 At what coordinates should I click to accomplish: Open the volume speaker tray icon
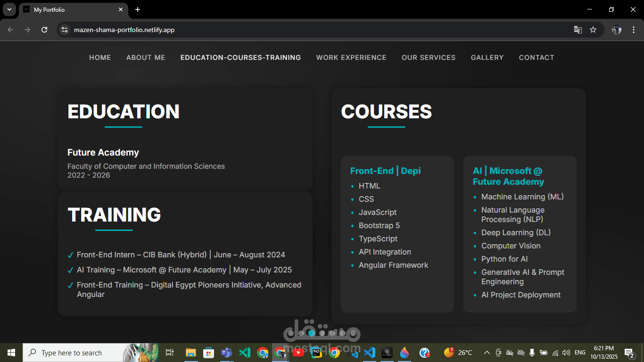click(x=566, y=353)
